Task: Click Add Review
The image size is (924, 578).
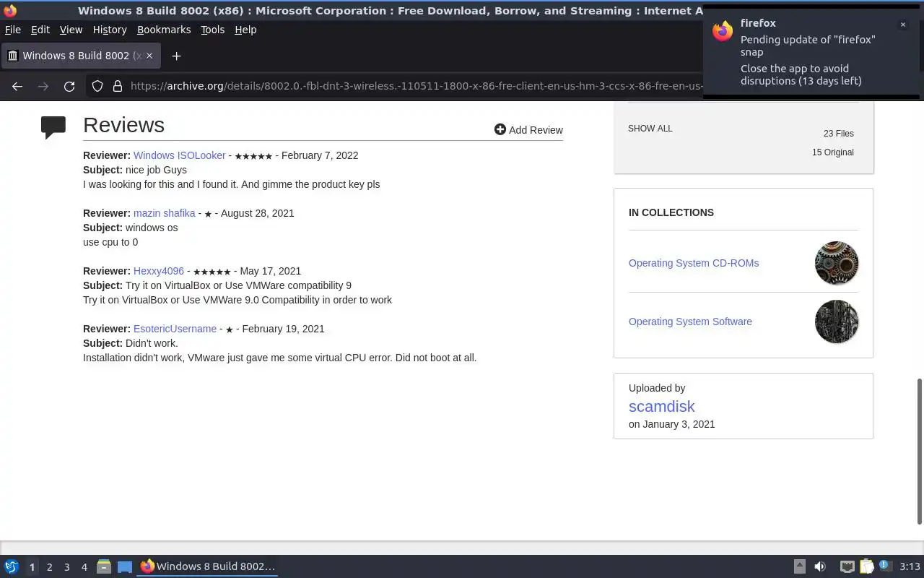Action: coord(528,130)
